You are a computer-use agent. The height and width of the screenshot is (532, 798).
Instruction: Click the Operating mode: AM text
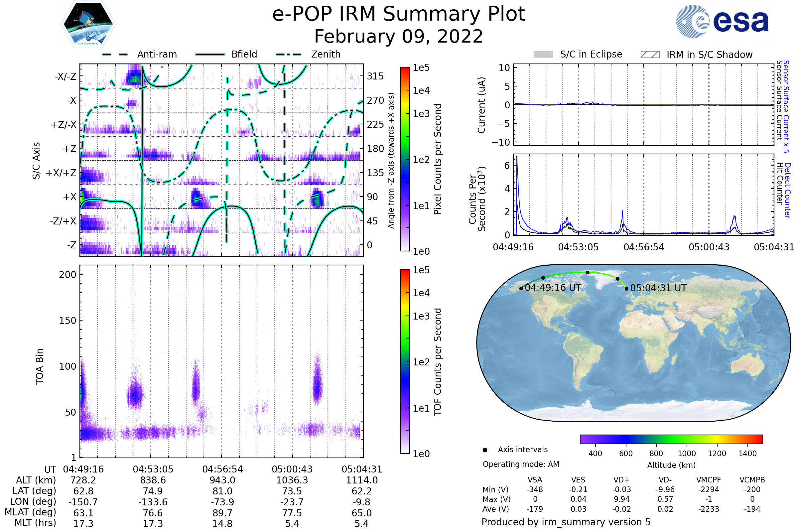pos(521,464)
